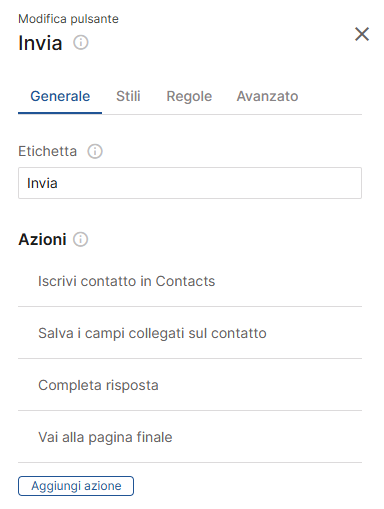Click the Aggiungi azione button
The height and width of the screenshot is (509, 384).
pyautogui.click(x=76, y=486)
